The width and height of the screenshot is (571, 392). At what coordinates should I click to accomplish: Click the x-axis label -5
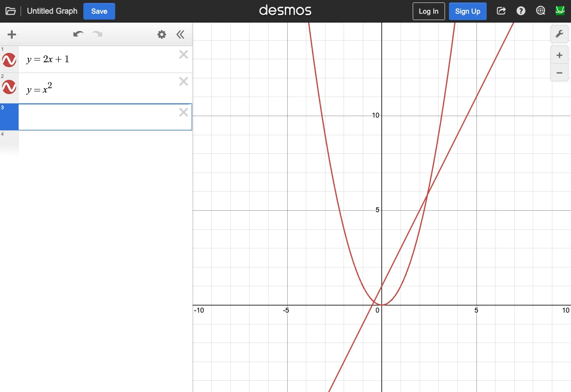286,311
